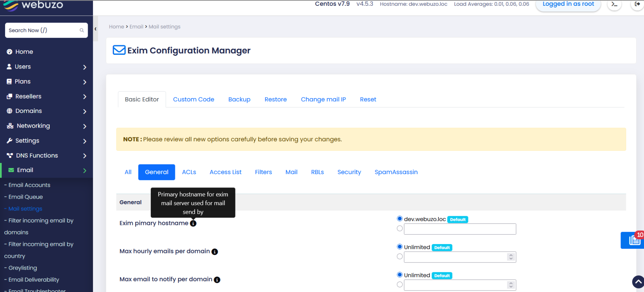
Task: Click the Resellers icon in sidebar
Action: click(10, 96)
